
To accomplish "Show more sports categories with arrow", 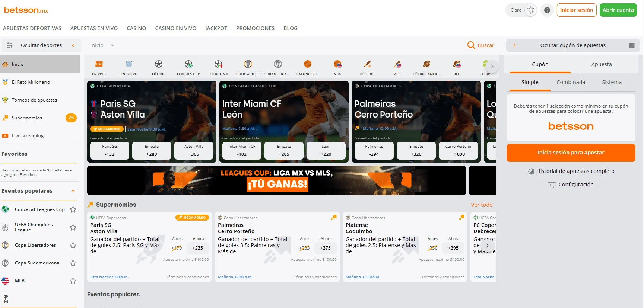I will [492, 67].
